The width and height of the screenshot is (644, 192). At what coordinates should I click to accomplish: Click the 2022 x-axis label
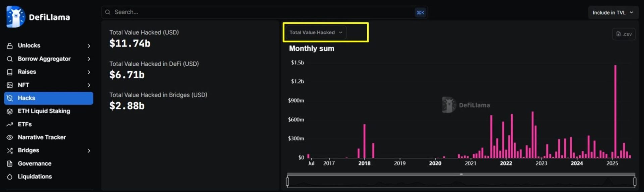pyautogui.click(x=506, y=163)
